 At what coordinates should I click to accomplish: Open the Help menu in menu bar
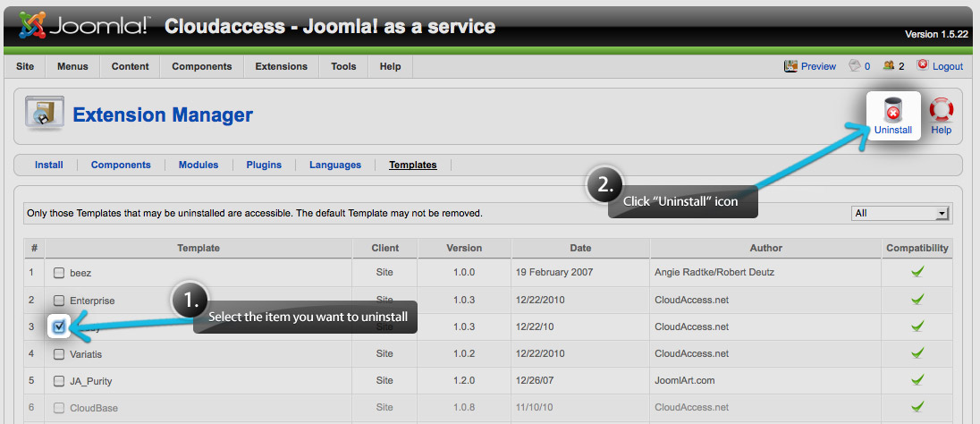(390, 66)
